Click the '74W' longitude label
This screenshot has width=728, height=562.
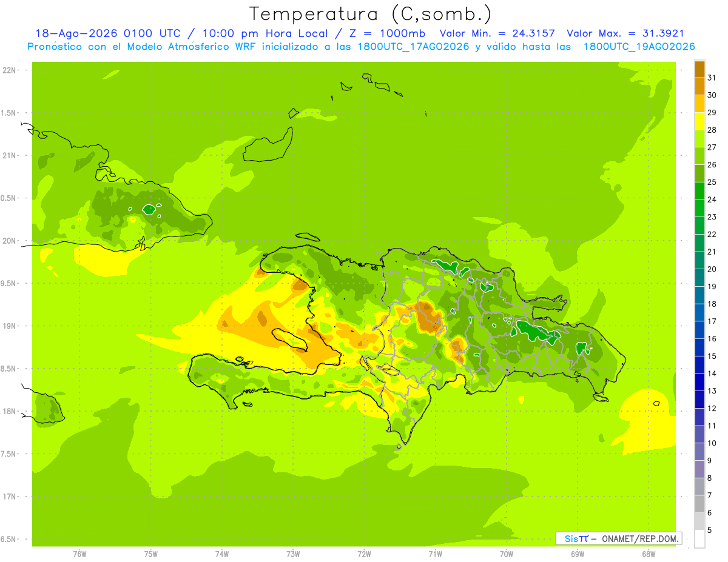(x=222, y=554)
